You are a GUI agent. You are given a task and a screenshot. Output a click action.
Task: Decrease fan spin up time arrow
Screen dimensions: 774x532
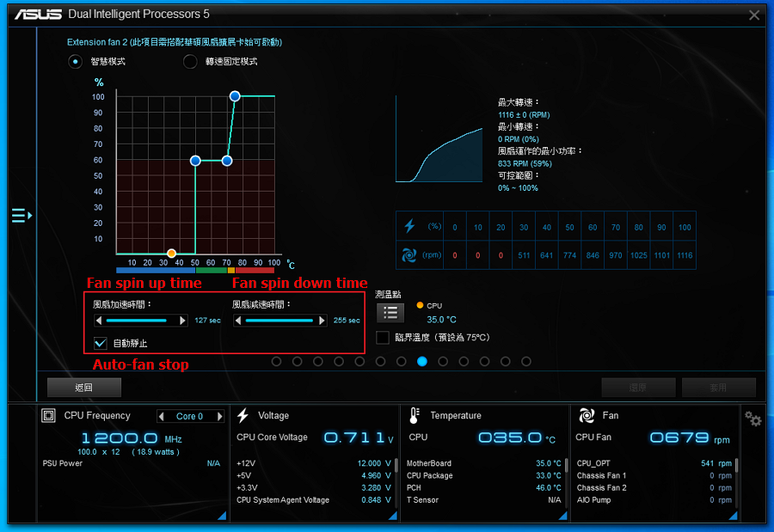point(99,321)
